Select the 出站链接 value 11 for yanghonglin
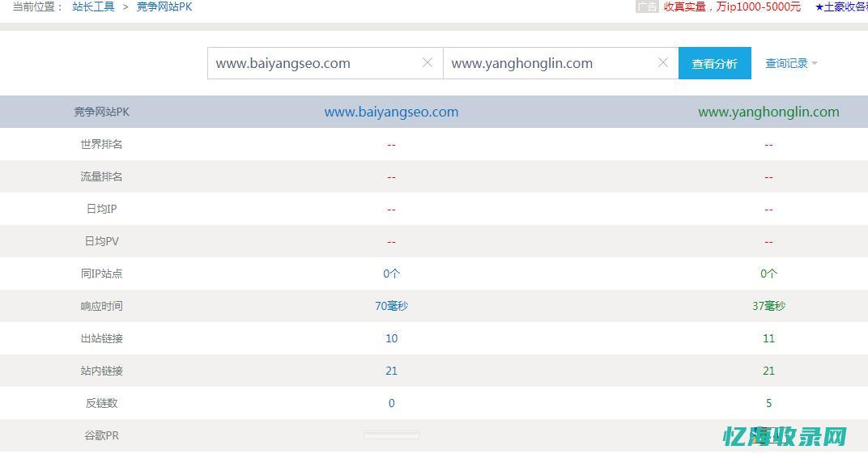868x454 pixels. pyautogui.click(x=768, y=338)
